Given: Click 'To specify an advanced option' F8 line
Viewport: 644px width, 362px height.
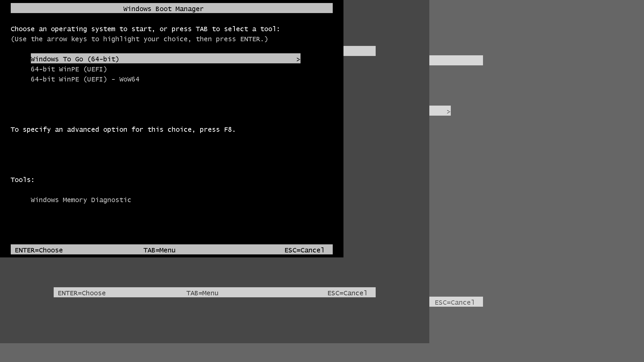Looking at the screenshot, I should tap(123, 130).
